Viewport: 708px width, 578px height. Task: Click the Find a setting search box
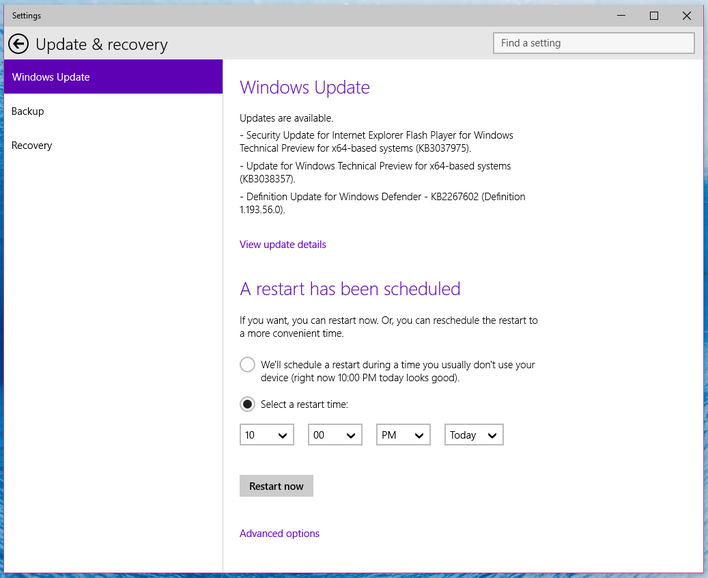click(594, 43)
